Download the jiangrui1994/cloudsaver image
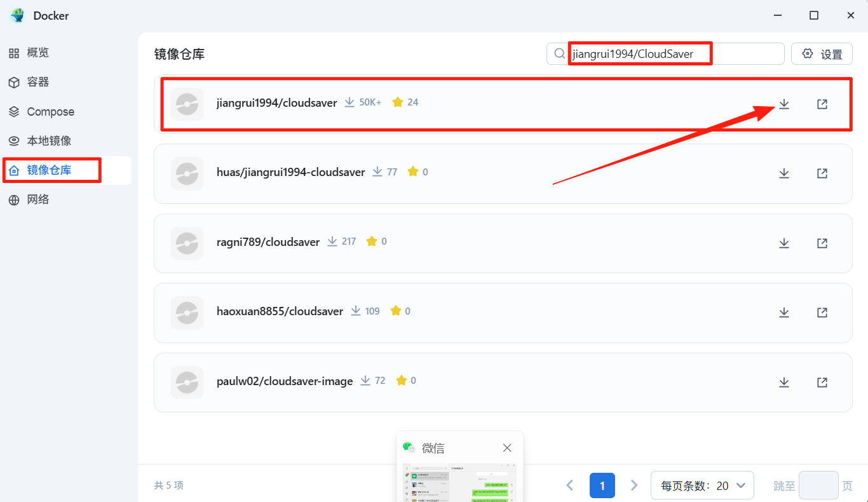The height and width of the screenshot is (502, 868). (x=784, y=104)
